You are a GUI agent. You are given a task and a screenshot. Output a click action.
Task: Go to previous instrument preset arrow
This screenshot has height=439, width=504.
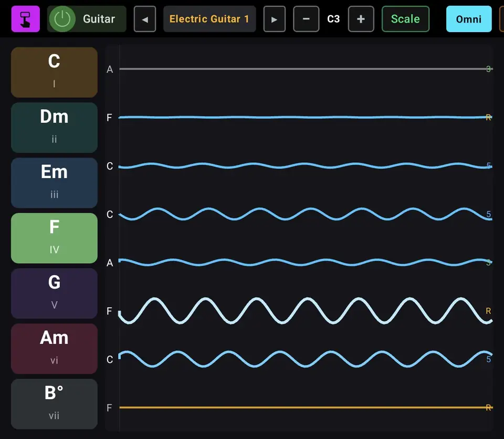(x=145, y=19)
